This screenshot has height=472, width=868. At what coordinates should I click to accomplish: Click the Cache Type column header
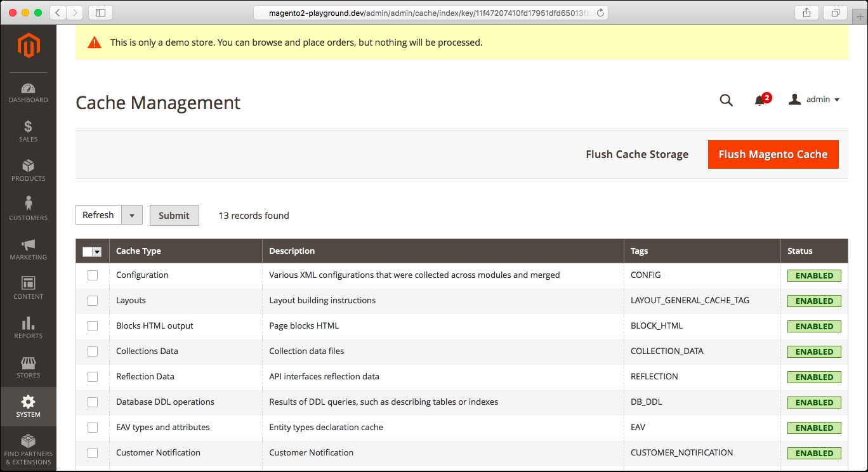coord(186,251)
